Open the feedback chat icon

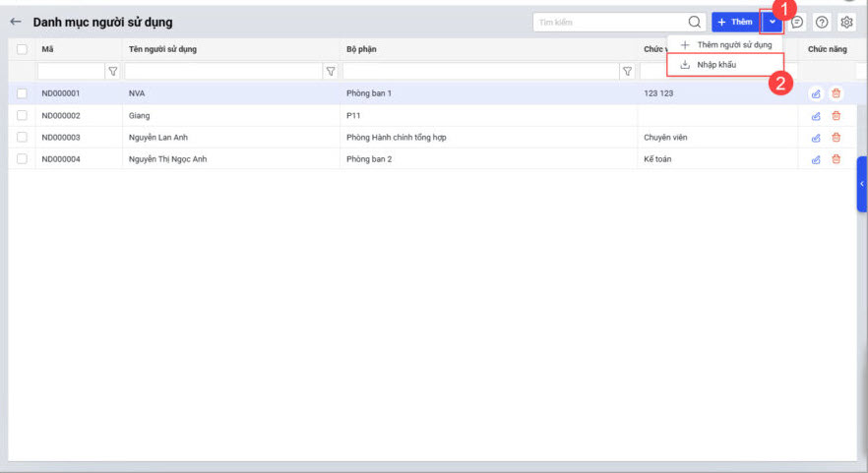point(797,22)
